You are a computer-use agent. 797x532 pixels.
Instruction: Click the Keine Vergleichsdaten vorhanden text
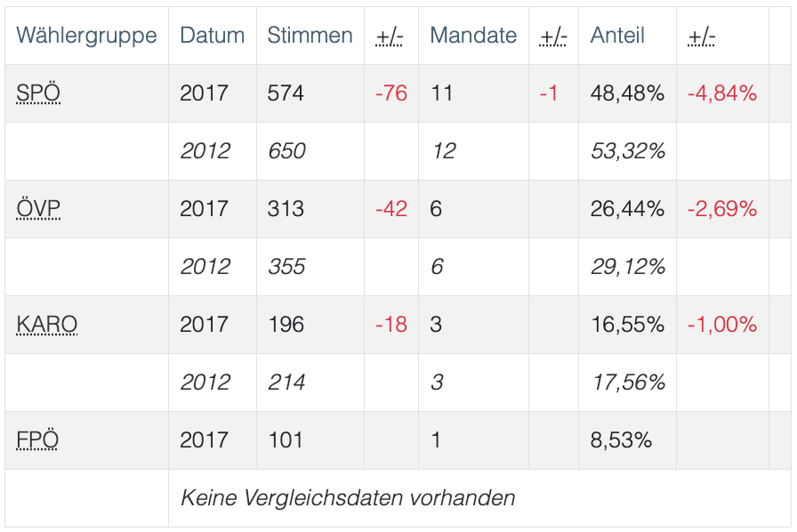(348, 498)
